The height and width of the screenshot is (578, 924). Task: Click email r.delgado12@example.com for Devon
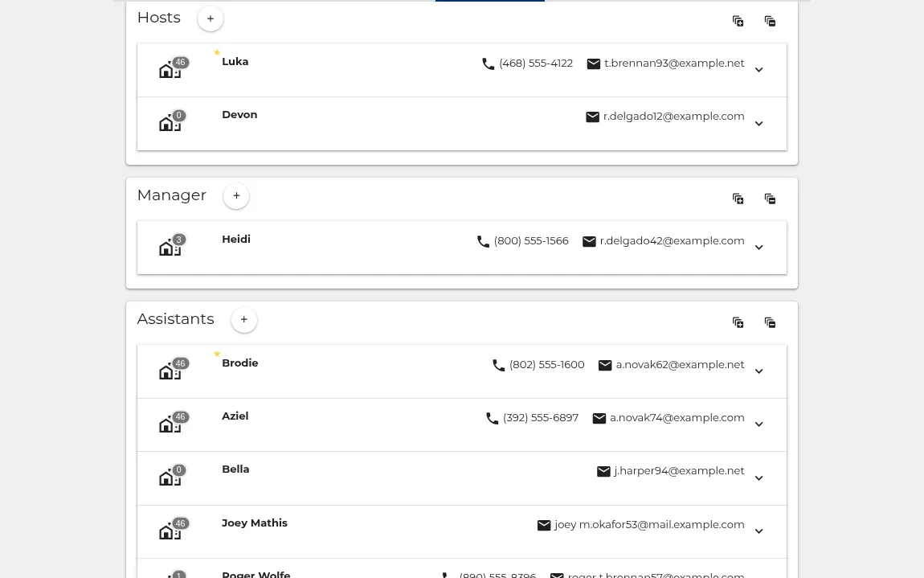673,117
